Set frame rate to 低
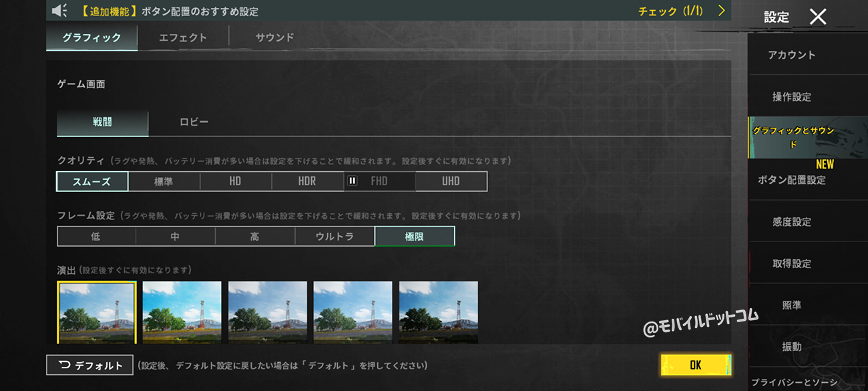Screen dimensions: 868x391 click(96, 237)
